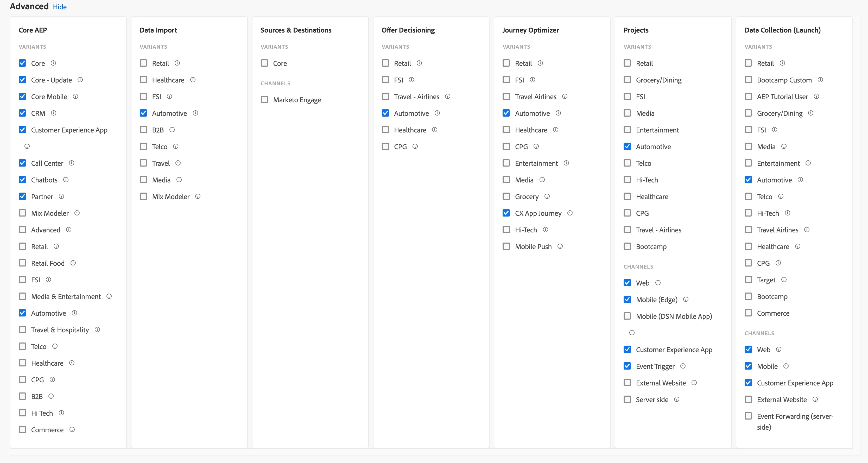
Task: Click info icon next to AEP Tutorial User
Action: pos(816,96)
